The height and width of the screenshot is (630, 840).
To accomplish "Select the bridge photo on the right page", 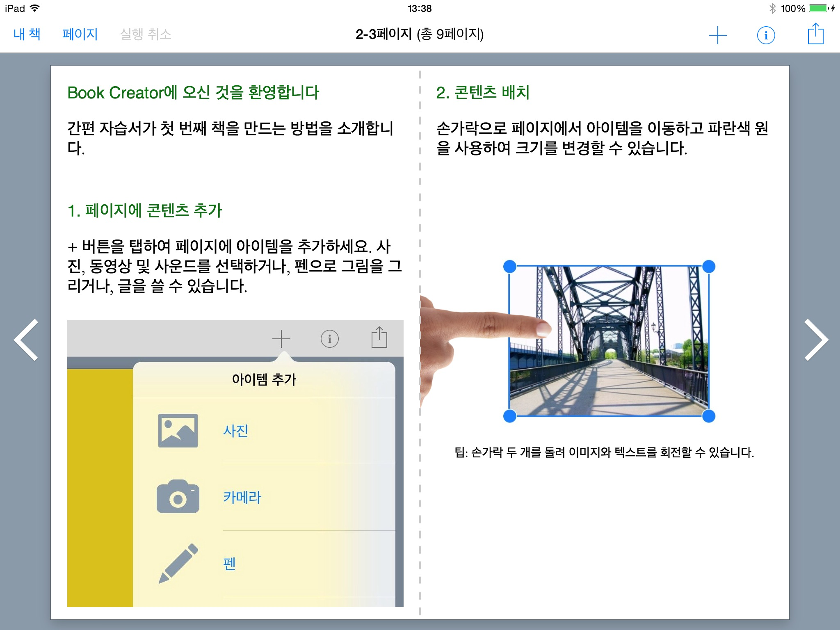I will click(609, 341).
